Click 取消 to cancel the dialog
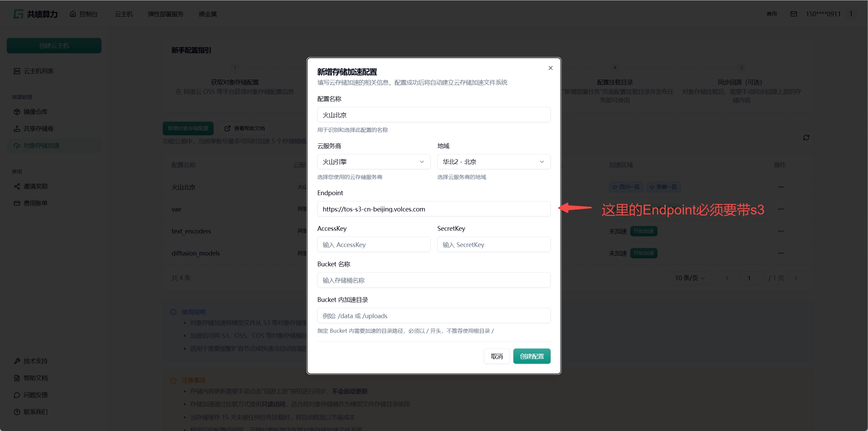The height and width of the screenshot is (431, 868). point(496,356)
